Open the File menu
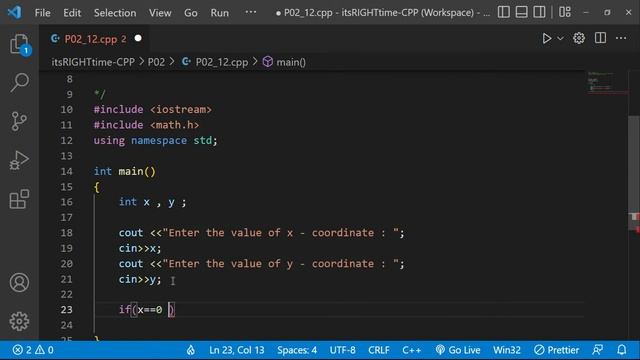640x360 pixels. click(x=42, y=13)
